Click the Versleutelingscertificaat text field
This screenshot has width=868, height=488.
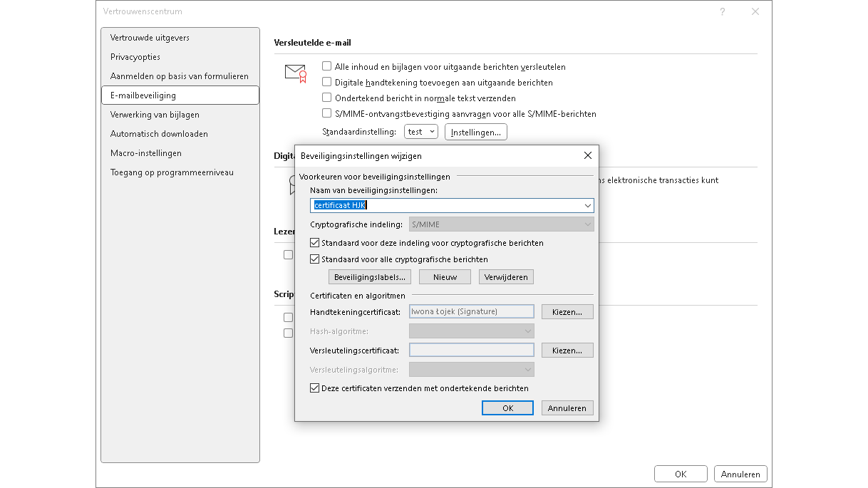(x=471, y=351)
